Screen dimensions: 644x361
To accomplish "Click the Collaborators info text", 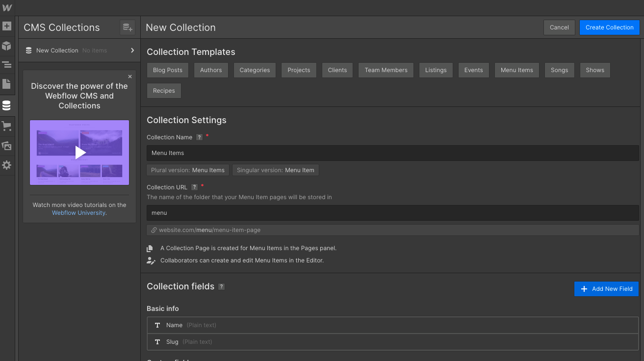I will (x=242, y=260).
